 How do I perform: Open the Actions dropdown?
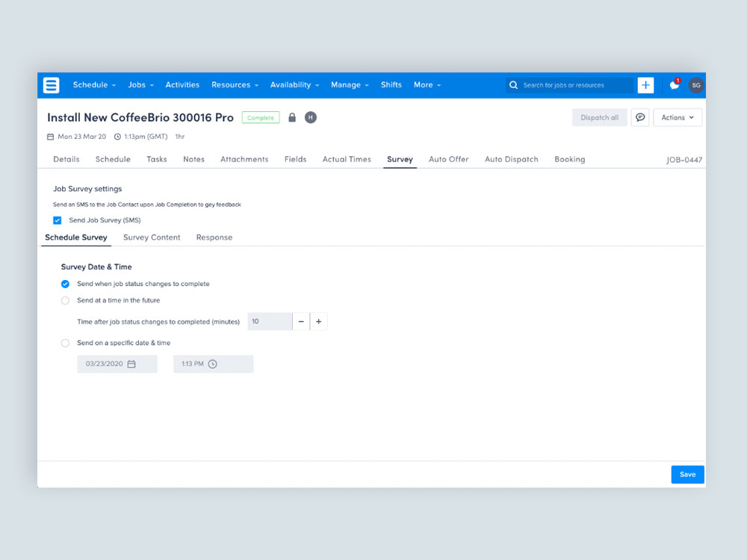(x=678, y=117)
